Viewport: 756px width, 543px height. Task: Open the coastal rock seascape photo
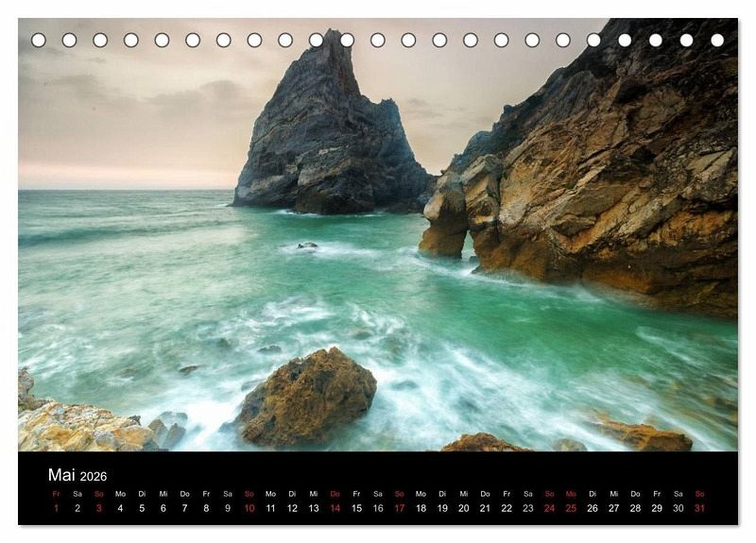pos(378,234)
